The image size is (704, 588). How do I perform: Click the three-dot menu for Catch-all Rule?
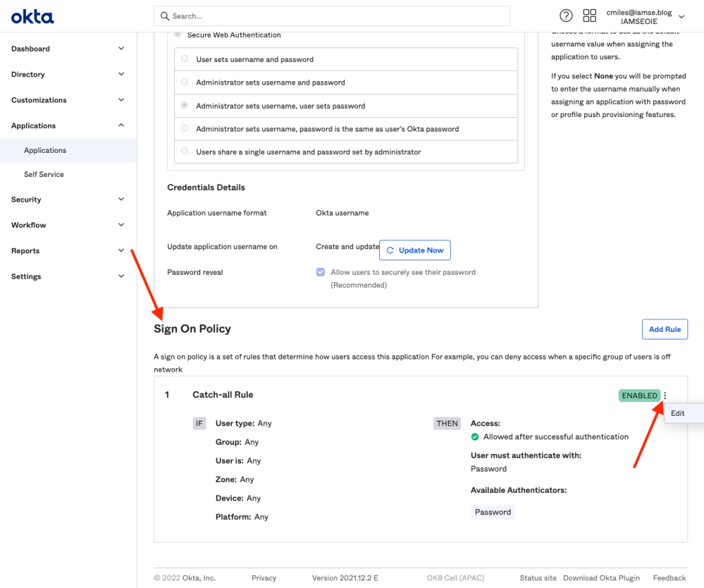point(665,396)
